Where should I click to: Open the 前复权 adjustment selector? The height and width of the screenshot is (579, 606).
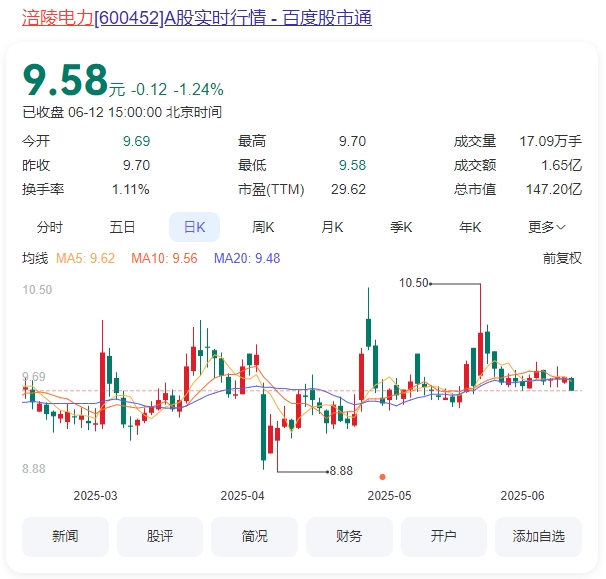pyautogui.click(x=562, y=258)
